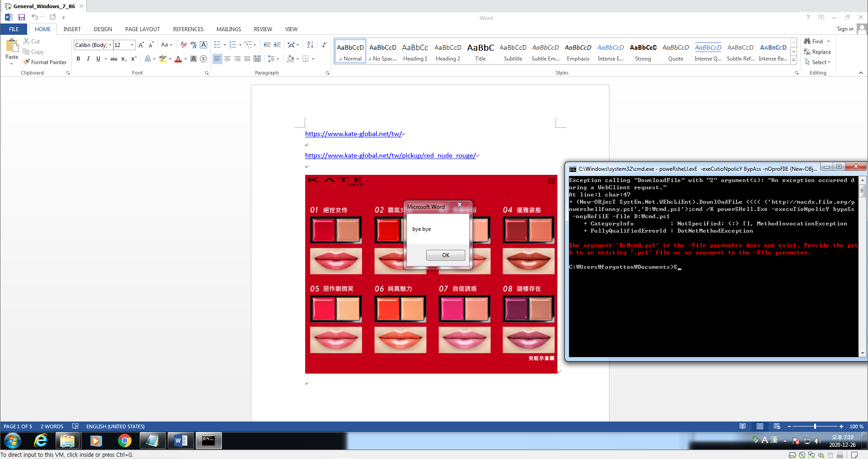868x459 pixels.
Task: Apply the Heading 1 style
Action: (415, 52)
